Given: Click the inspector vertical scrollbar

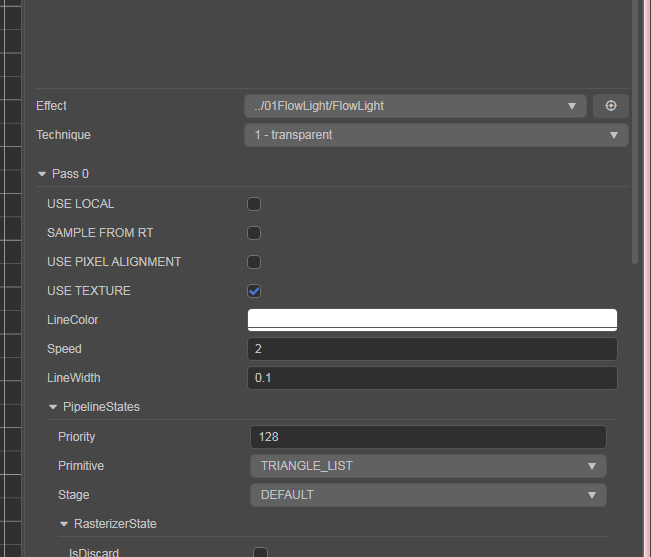Looking at the screenshot, I should [x=634, y=130].
